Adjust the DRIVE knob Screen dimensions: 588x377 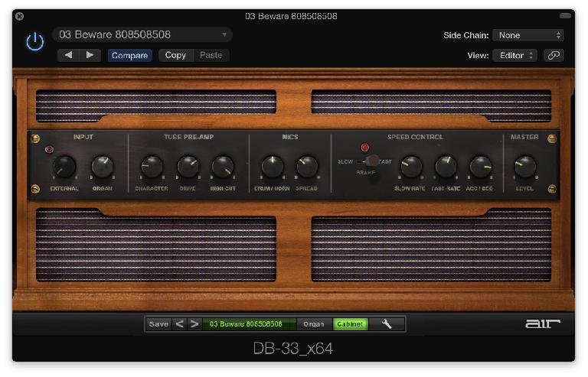[188, 167]
